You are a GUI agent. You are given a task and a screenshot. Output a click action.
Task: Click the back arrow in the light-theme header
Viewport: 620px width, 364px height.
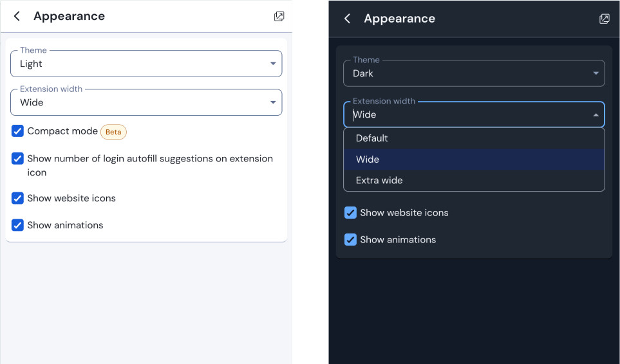17,16
